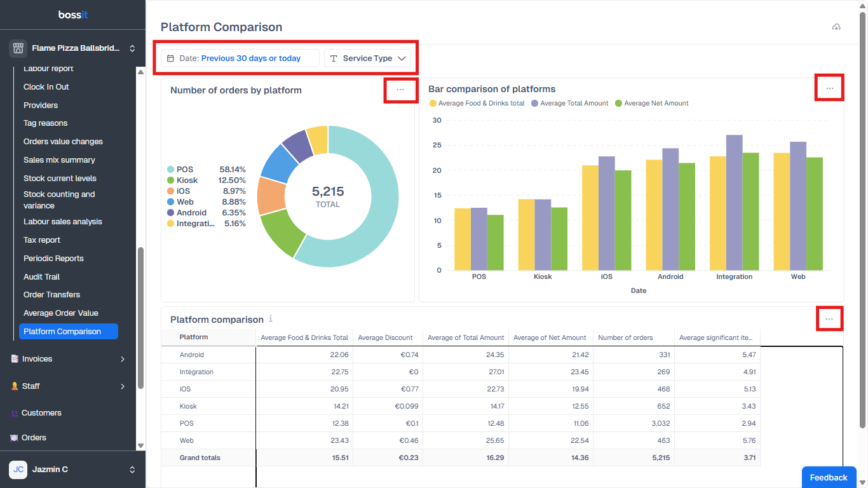The width and height of the screenshot is (868, 488).
Task: Click the Feedback button
Action: [x=828, y=478]
